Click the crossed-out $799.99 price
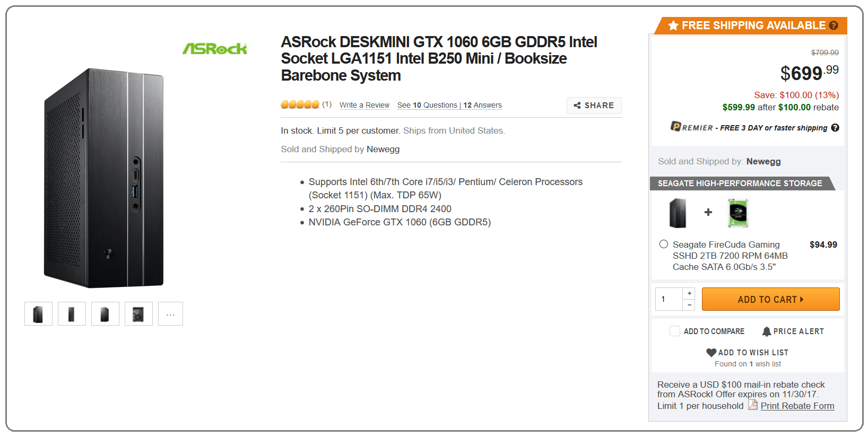 pyautogui.click(x=825, y=53)
